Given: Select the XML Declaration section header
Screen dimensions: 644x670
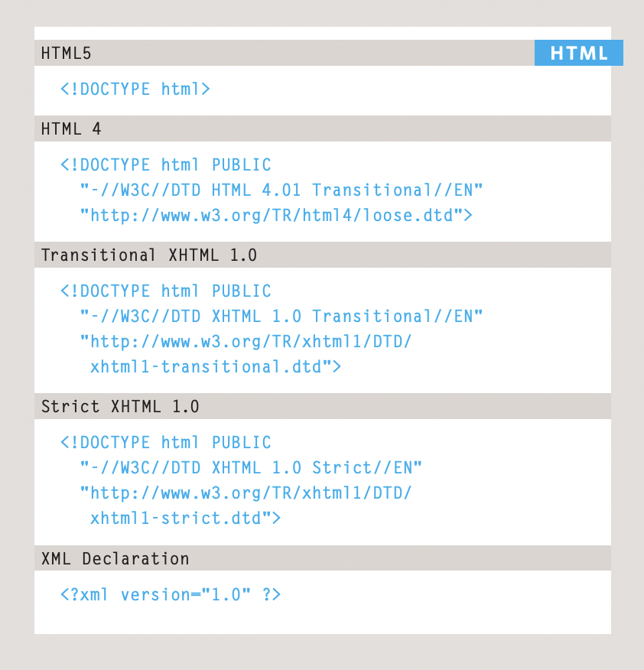Looking at the screenshot, I should 323,558.
